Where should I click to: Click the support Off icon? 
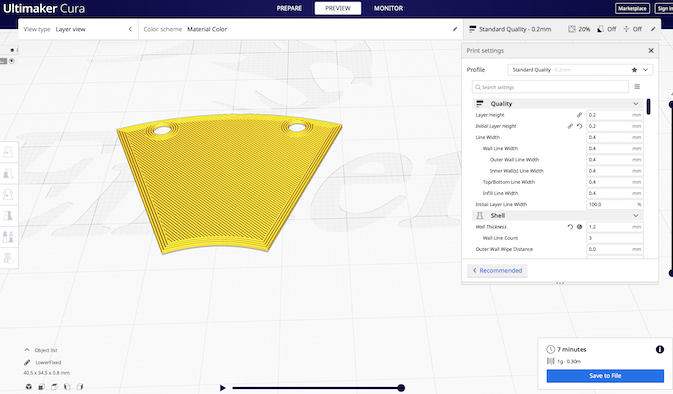click(600, 29)
